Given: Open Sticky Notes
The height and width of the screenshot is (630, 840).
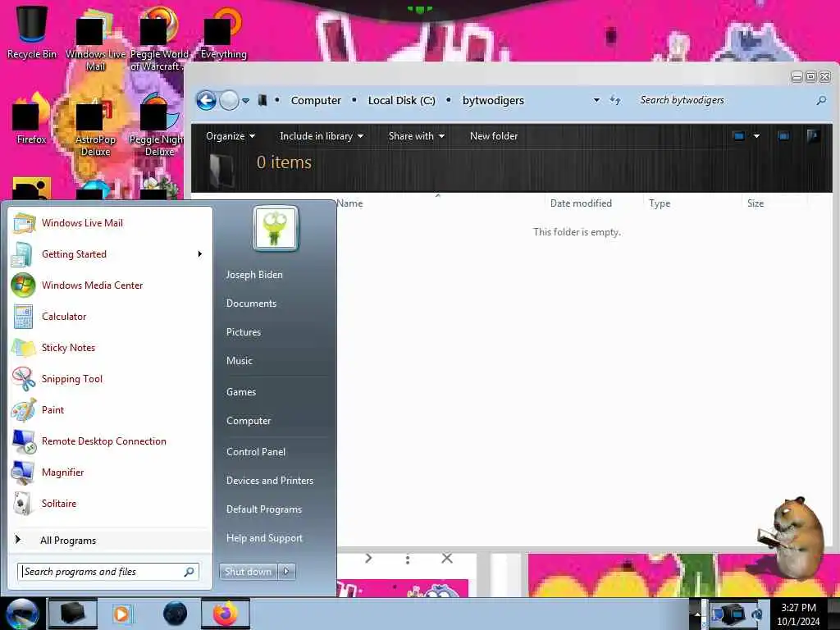Looking at the screenshot, I should [x=110, y=347].
